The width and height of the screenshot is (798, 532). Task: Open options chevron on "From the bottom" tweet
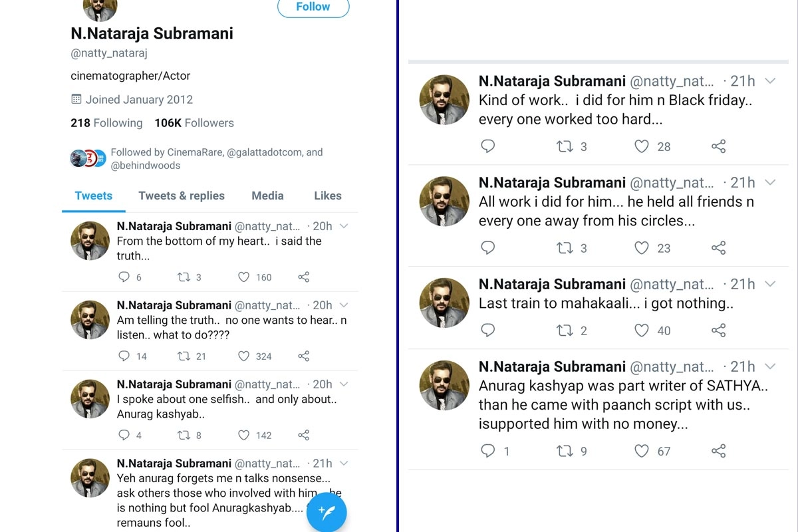click(x=344, y=227)
